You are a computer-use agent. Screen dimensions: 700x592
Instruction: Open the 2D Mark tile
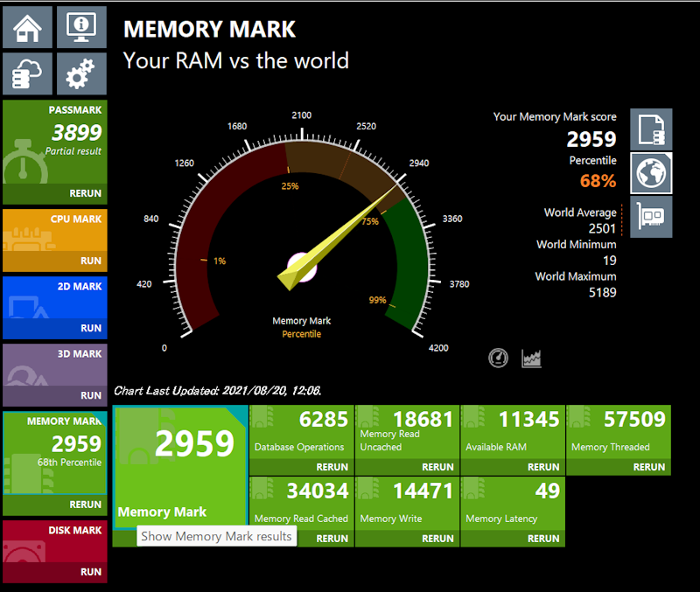(55, 297)
